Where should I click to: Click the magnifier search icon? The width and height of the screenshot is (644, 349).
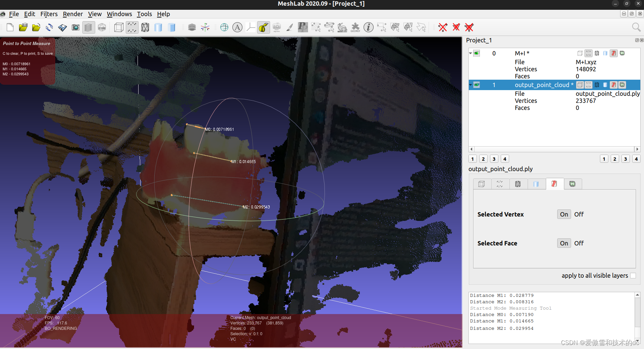click(x=636, y=27)
